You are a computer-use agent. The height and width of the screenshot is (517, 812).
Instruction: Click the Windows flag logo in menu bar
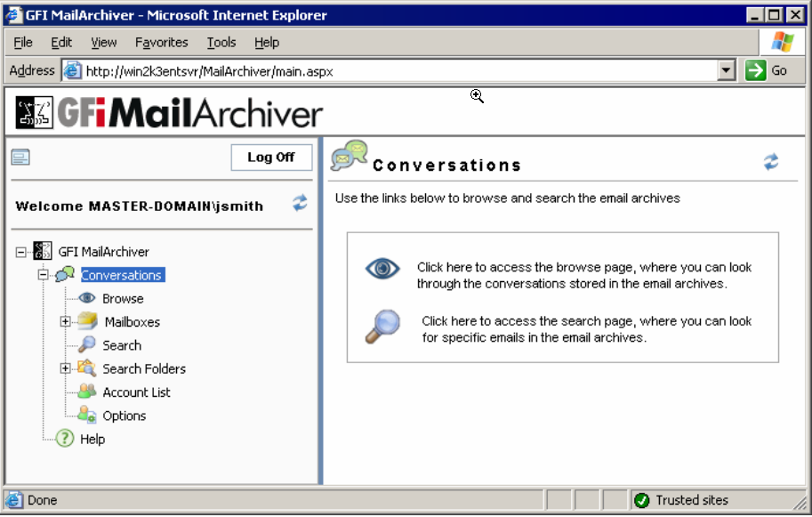click(x=782, y=42)
